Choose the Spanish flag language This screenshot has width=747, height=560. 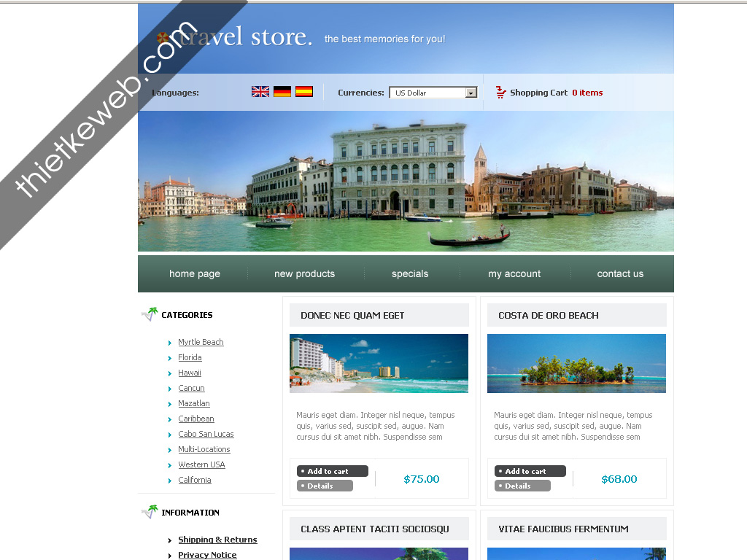(x=304, y=92)
